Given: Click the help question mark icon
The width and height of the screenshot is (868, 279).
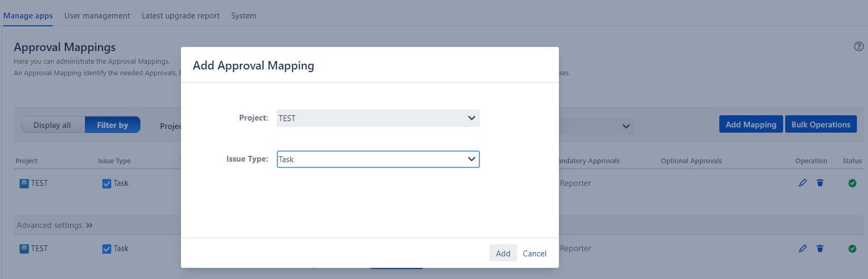Looking at the screenshot, I should pos(859,46).
